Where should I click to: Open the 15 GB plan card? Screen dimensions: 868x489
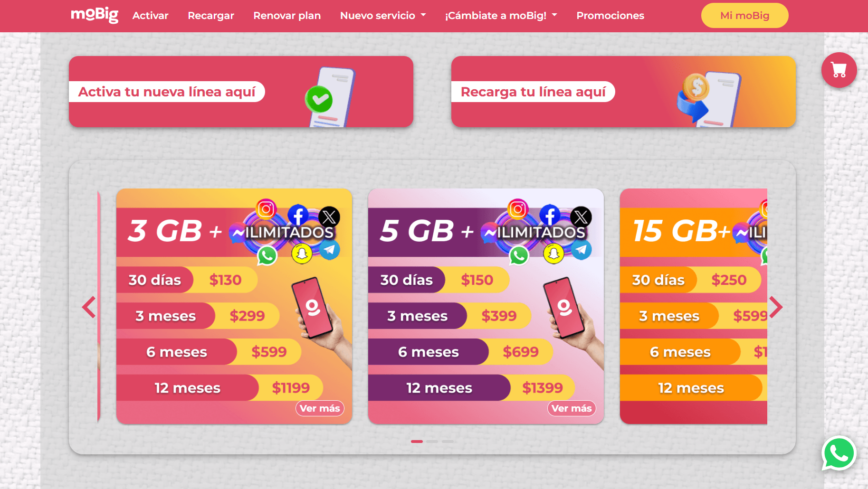pyautogui.click(x=694, y=306)
